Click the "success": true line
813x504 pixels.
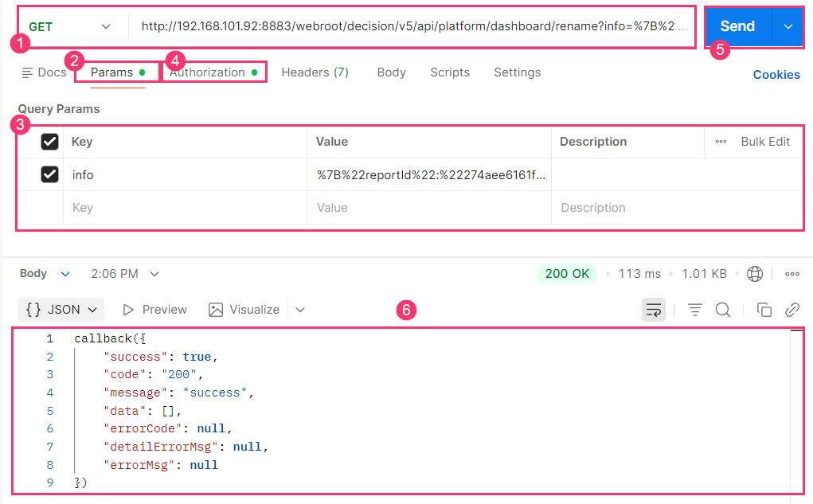pos(160,357)
